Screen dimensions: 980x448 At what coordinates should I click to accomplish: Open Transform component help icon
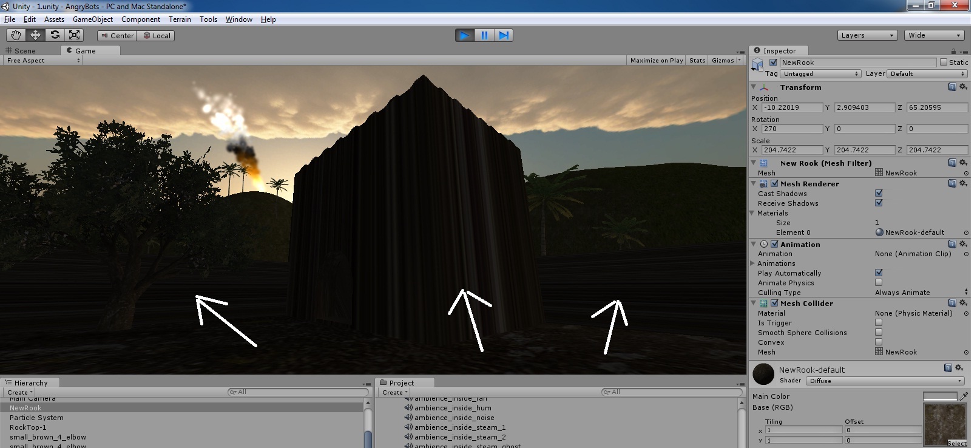click(x=952, y=87)
